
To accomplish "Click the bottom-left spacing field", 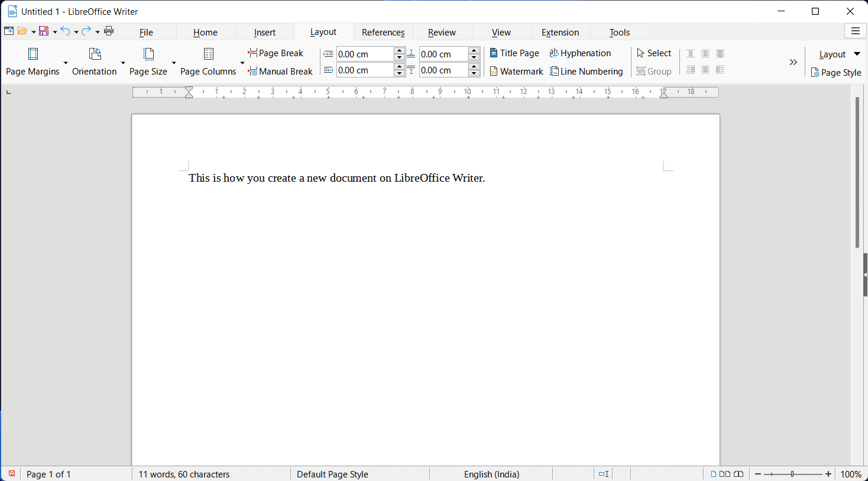I will 365,70.
